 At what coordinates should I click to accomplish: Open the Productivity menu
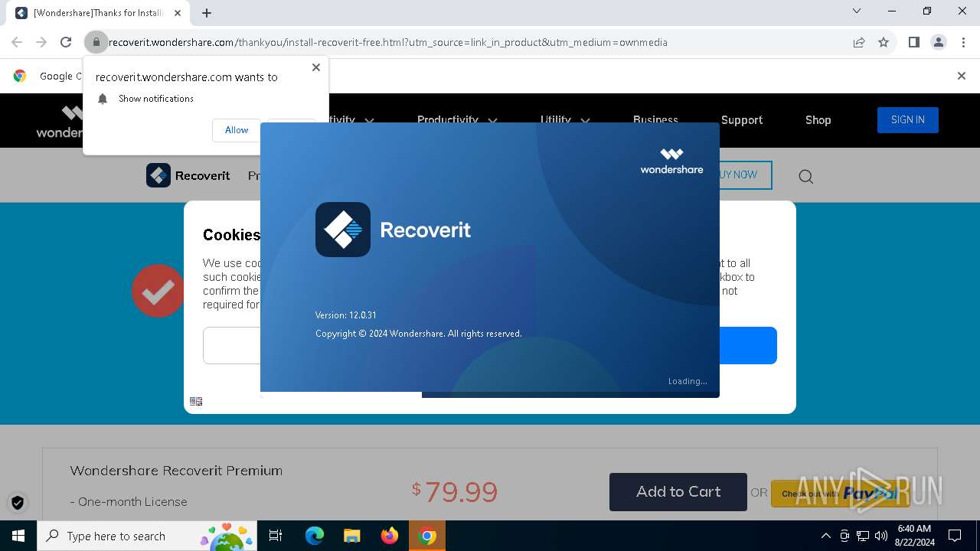coord(447,120)
